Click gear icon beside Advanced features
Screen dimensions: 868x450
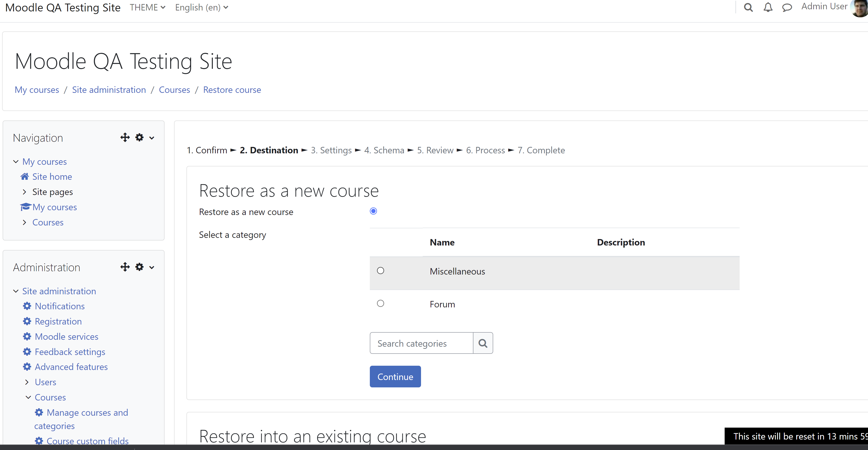pyautogui.click(x=27, y=366)
